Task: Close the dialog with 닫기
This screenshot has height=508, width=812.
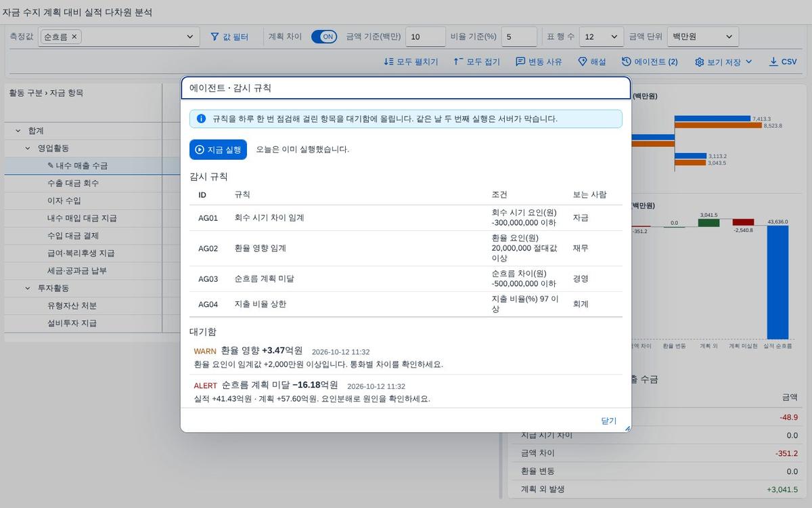Action: point(608,421)
